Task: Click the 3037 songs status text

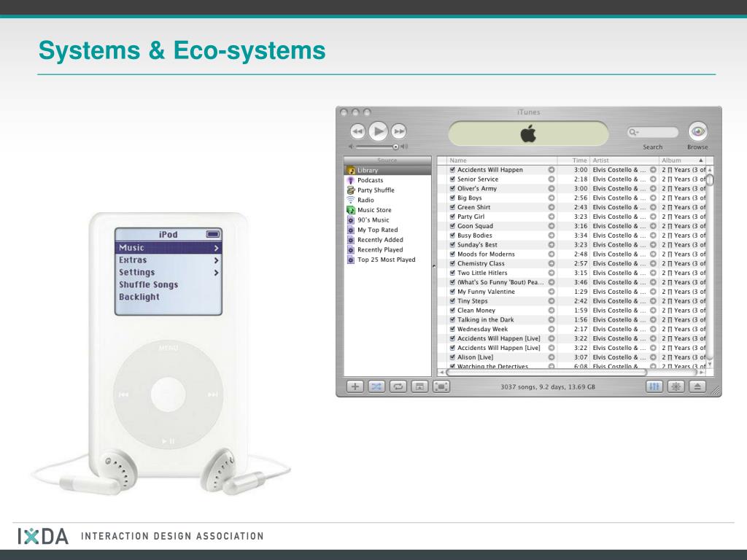Action: 547,386
